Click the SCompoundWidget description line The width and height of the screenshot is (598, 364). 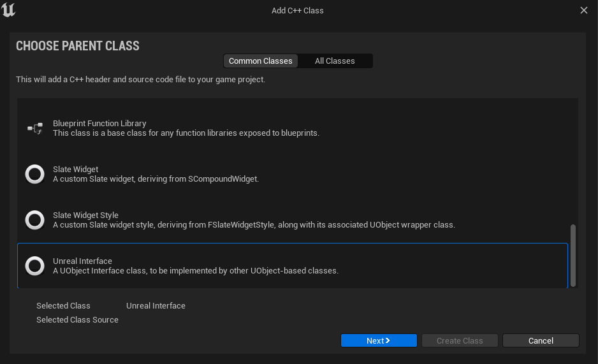click(156, 178)
